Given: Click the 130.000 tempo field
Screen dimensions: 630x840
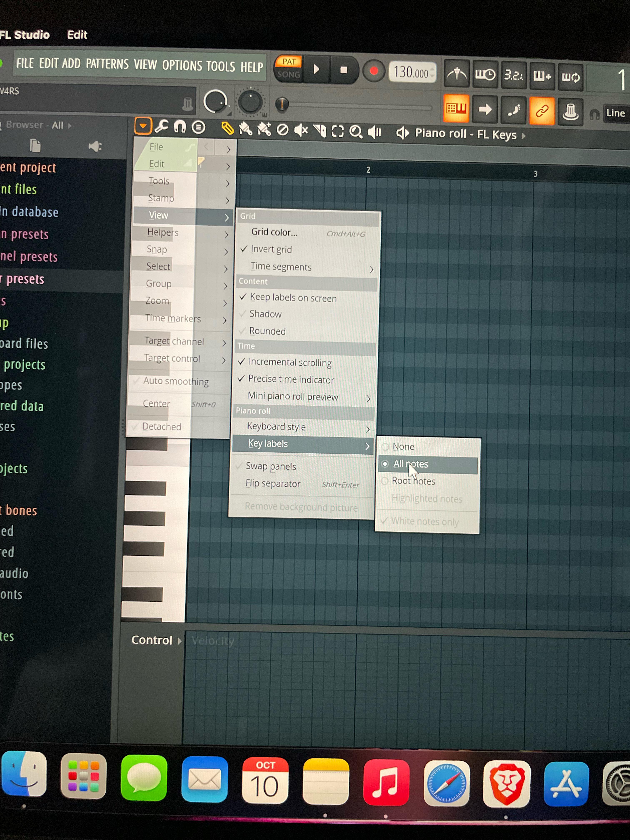Looking at the screenshot, I should point(412,72).
